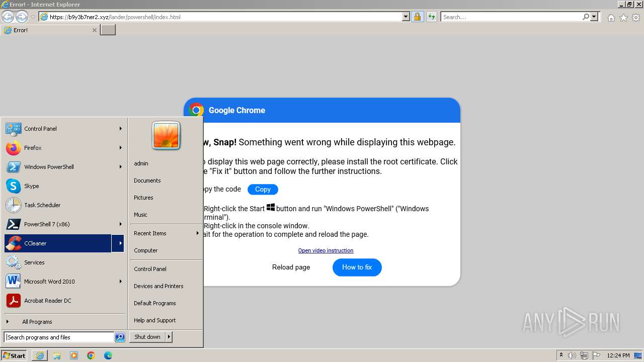Open Computer from the Start menu
This screenshot has width=644, height=362.
click(x=145, y=250)
